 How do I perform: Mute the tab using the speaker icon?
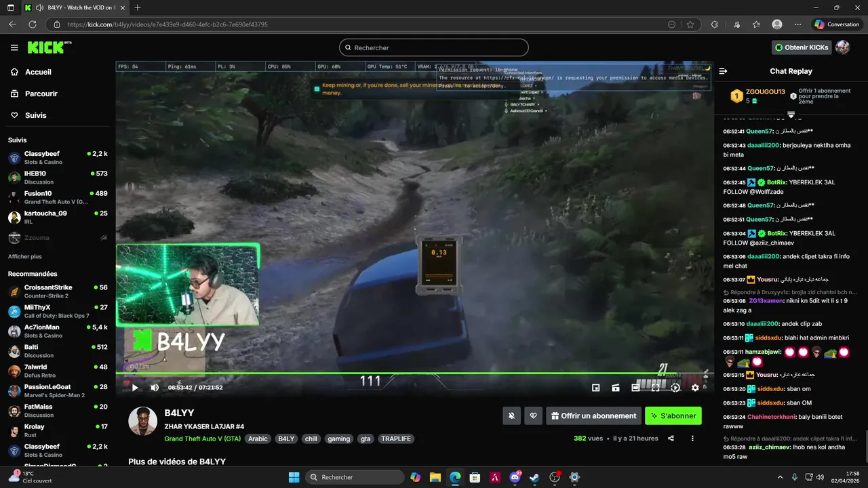pyautogui.click(x=40, y=7)
